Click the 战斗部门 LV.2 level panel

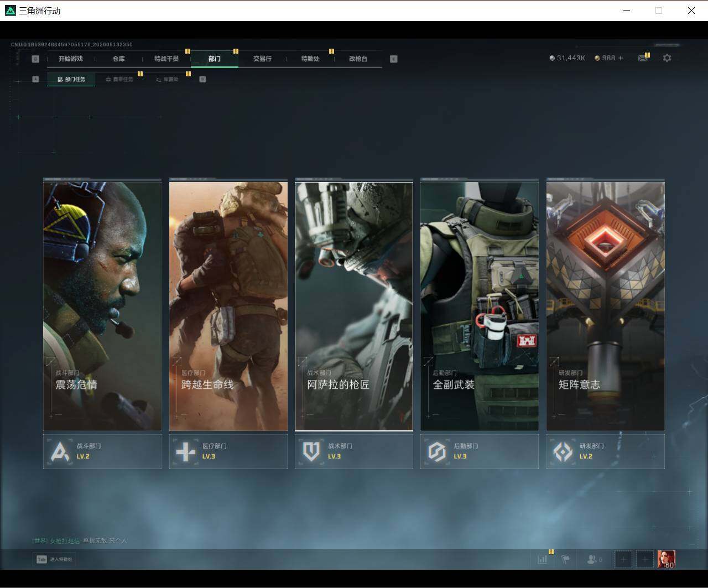coord(102,451)
